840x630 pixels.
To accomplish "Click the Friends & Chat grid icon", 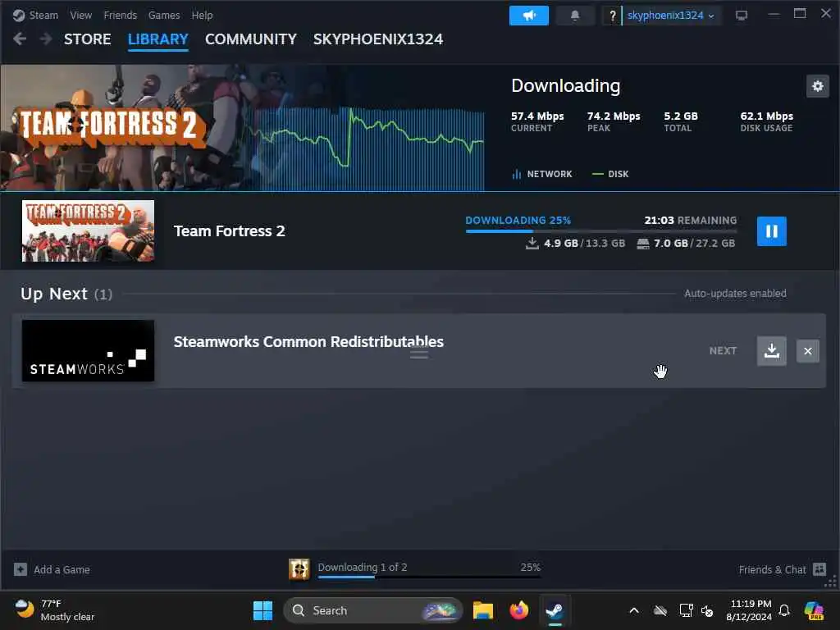I will (x=819, y=569).
